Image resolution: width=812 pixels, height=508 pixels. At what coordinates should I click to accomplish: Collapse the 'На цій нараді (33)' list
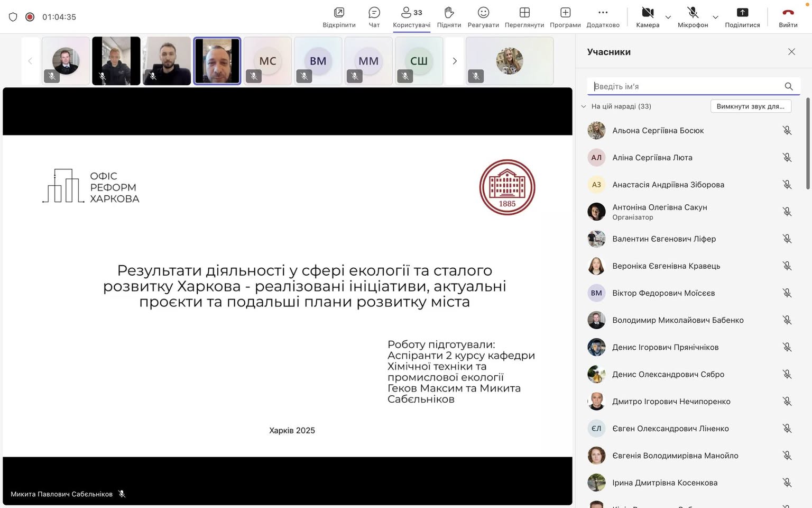click(x=584, y=106)
